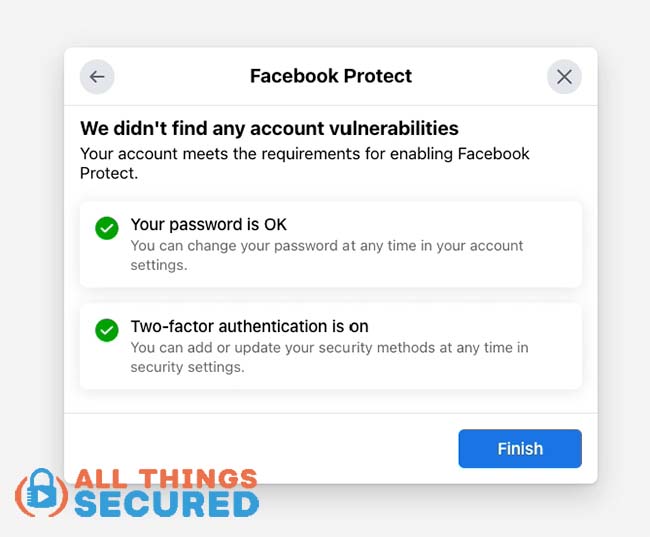The width and height of the screenshot is (650, 537).
Task: Click the green checkmark beside two-factor authentication
Action: coord(107,330)
